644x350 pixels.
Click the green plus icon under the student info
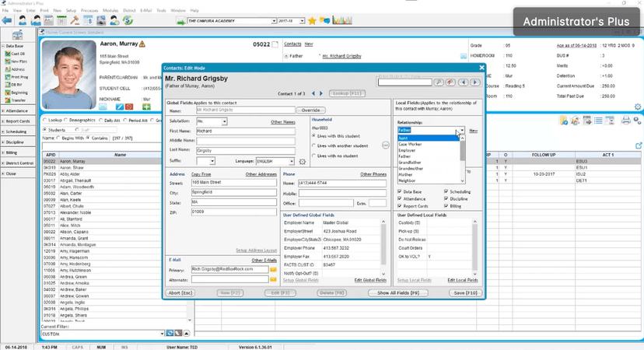(146, 107)
